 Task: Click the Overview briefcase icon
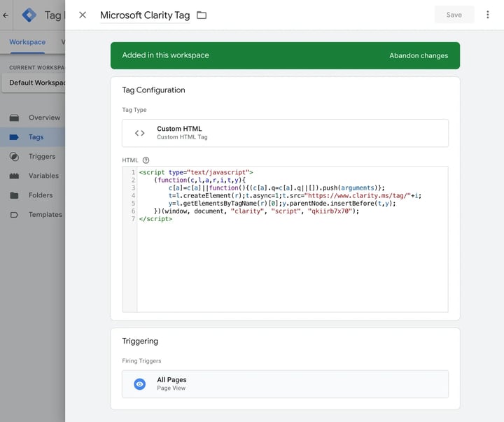[14, 118]
